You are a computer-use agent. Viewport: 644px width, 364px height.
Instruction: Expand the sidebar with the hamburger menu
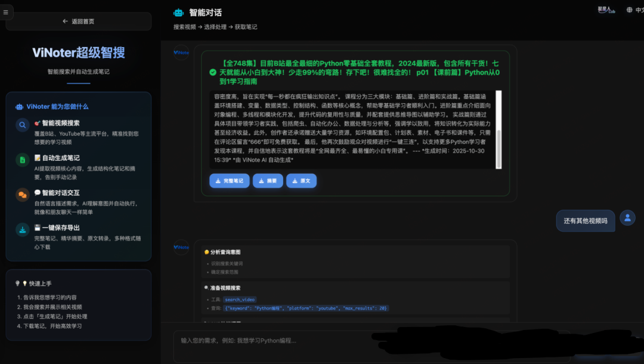(6, 11)
